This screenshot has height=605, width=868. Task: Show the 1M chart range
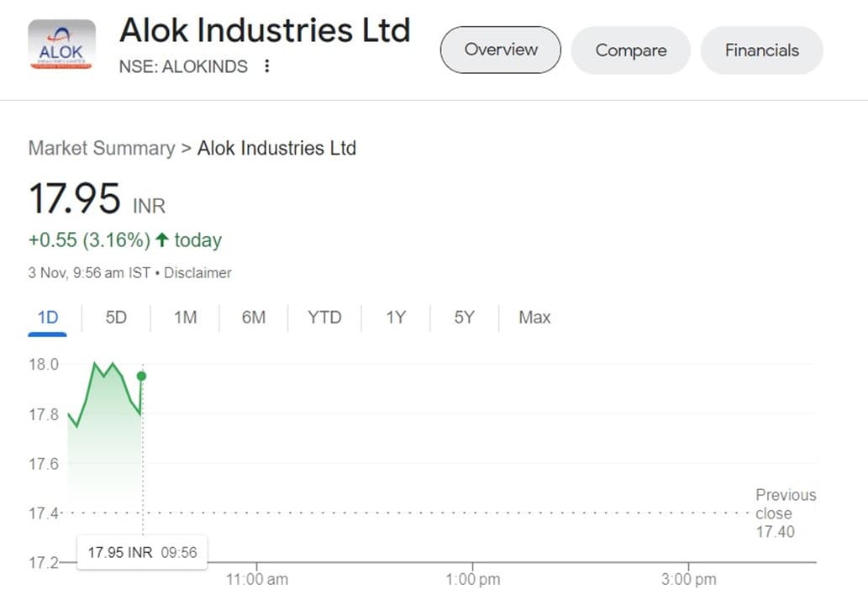pyautogui.click(x=185, y=318)
